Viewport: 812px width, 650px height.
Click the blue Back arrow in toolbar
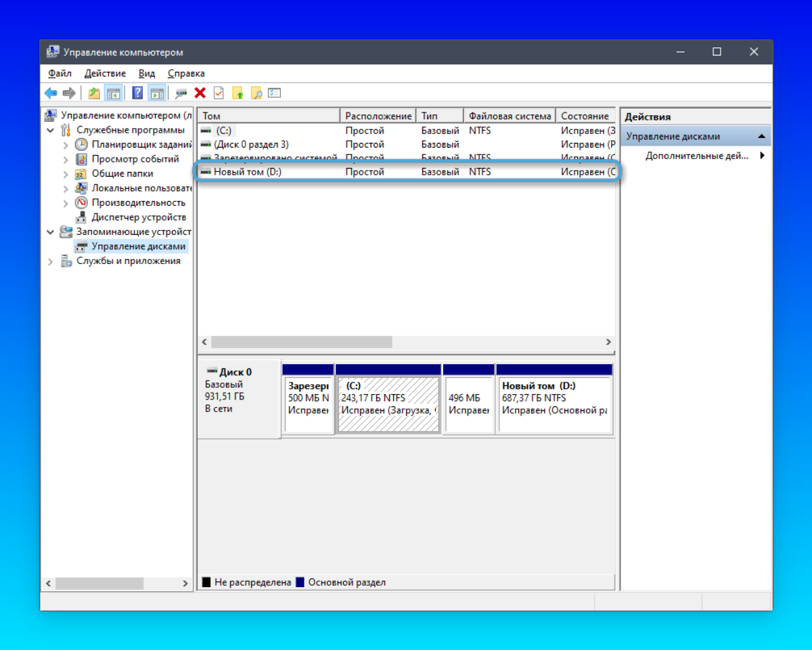coord(51,93)
